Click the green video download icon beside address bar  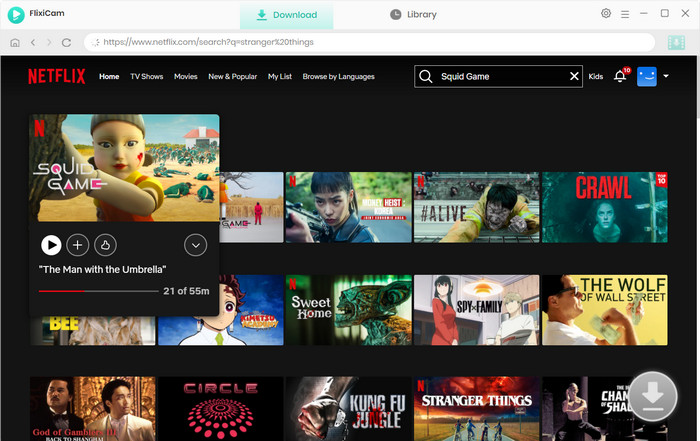[x=676, y=42]
